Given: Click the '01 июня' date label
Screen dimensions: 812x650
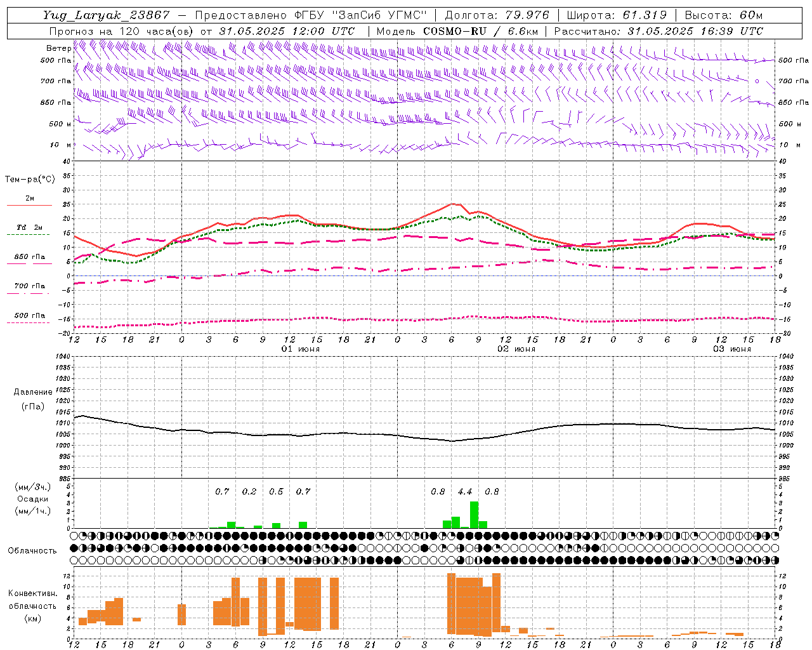Looking at the screenshot, I should (301, 349).
